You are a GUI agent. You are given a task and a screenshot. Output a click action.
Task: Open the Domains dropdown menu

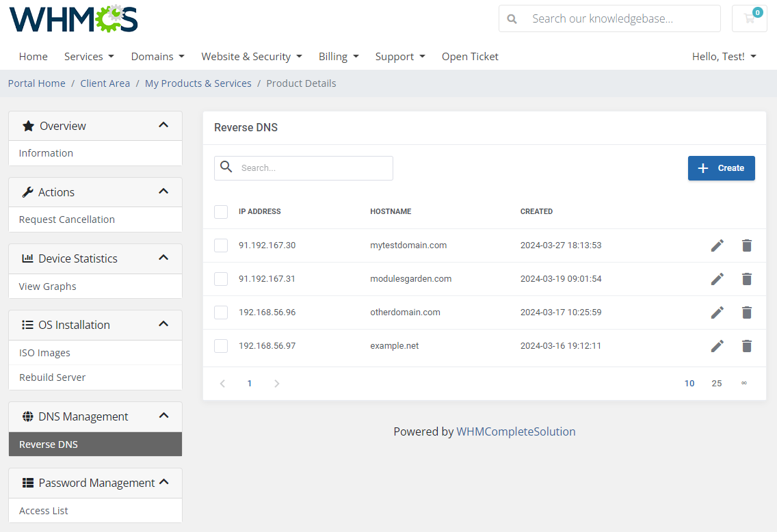(157, 56)
